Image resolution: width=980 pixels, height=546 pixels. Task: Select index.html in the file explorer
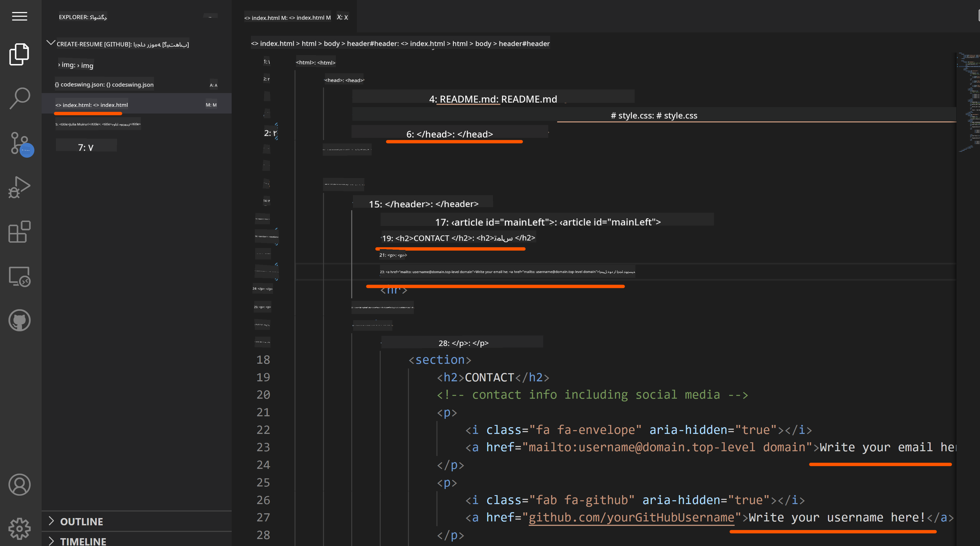92,105
